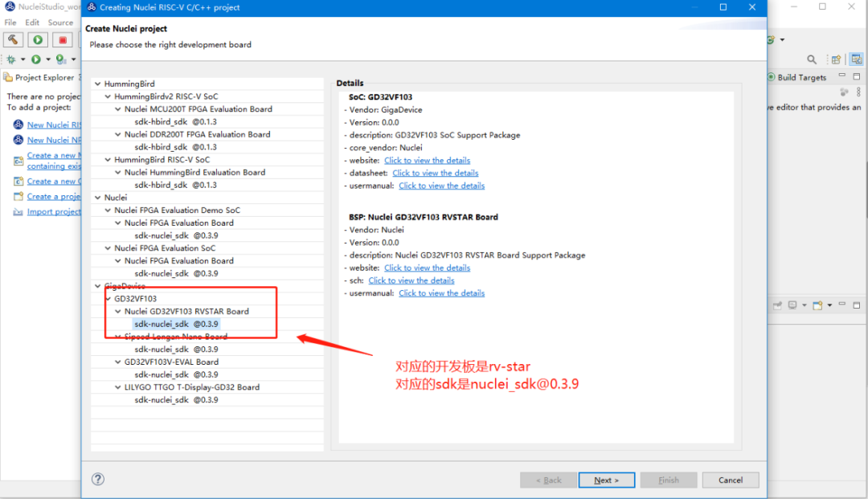Viewport: 868px width, 499px height.
Task: Click the help question mark icon in dialog
Action: coord(98,479)
